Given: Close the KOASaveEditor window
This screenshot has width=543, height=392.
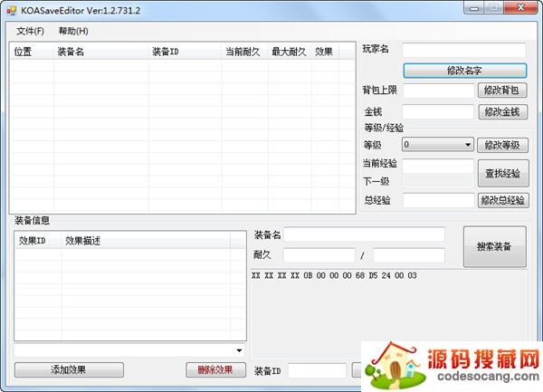Looking at the screenshot, I should coord(521,7).
